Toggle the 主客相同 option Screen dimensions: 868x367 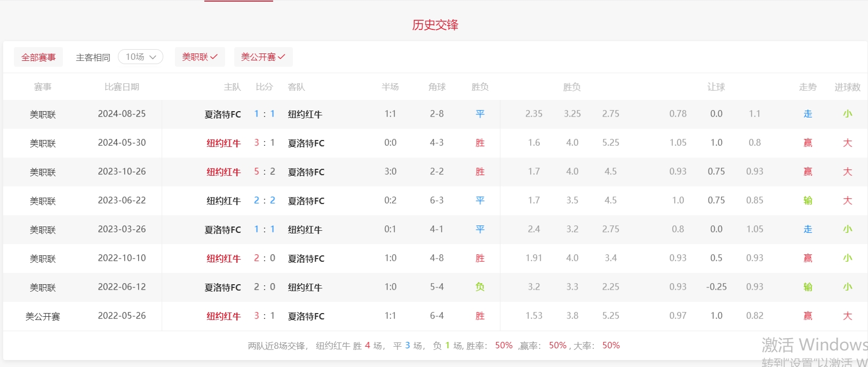(93, 57)
